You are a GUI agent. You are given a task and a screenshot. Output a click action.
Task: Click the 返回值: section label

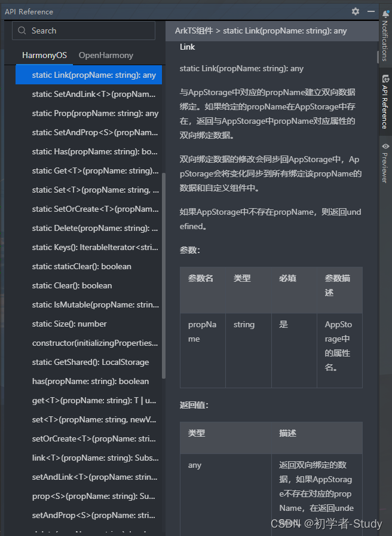194,406
